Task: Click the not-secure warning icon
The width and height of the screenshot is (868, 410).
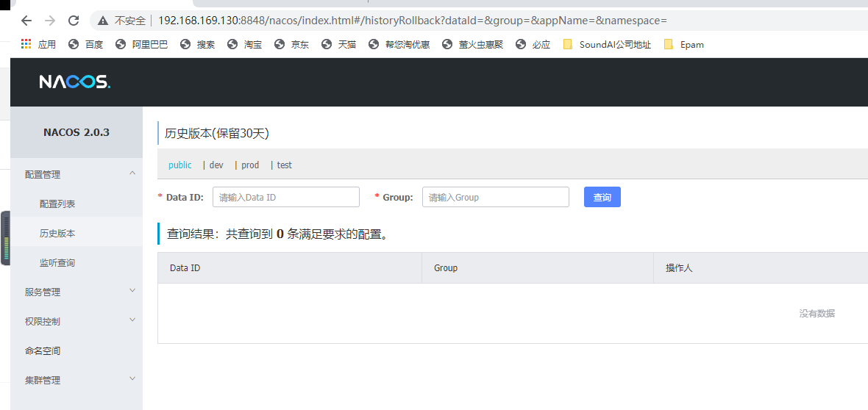Action: point(103,21)
